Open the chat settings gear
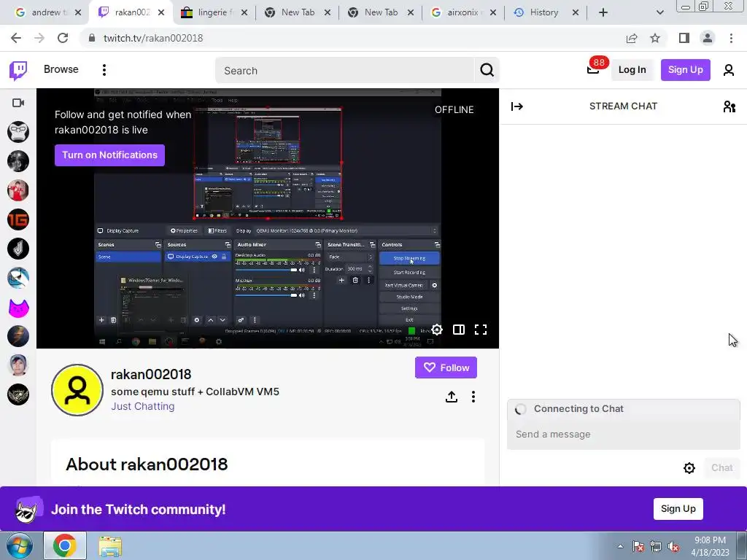 coord(689,468)
